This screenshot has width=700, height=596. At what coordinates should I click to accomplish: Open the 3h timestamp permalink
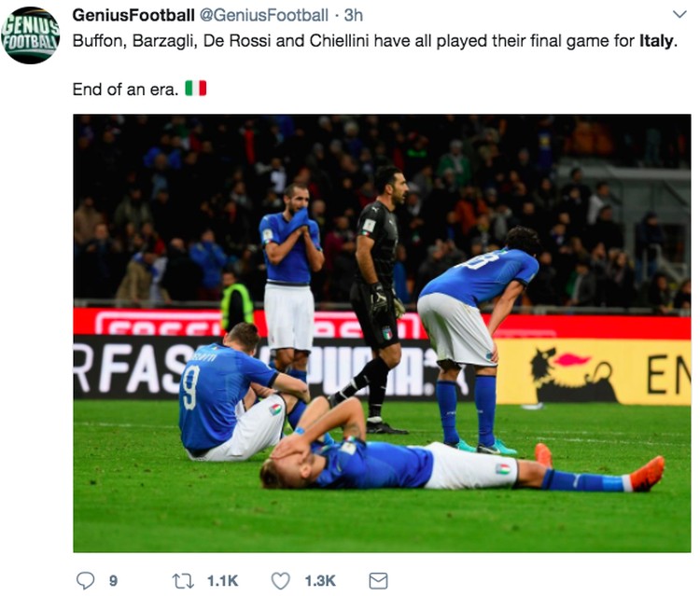coord(353,16)
